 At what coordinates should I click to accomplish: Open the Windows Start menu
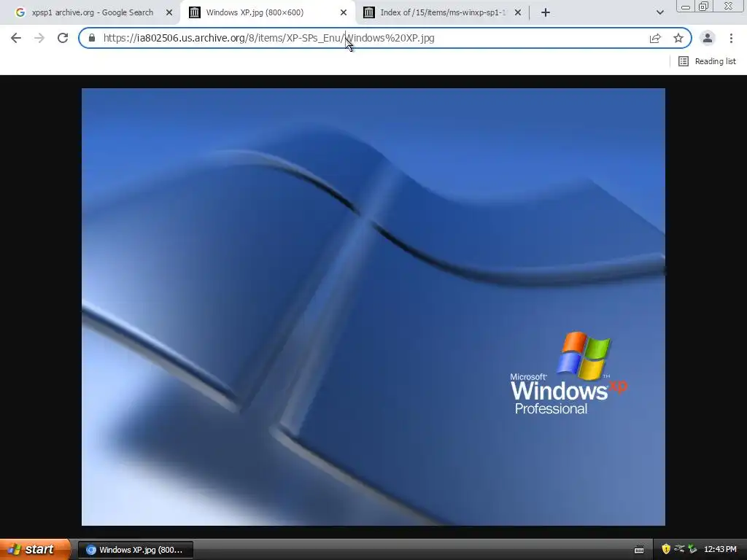pyautogui.click(x=35, y=549)
